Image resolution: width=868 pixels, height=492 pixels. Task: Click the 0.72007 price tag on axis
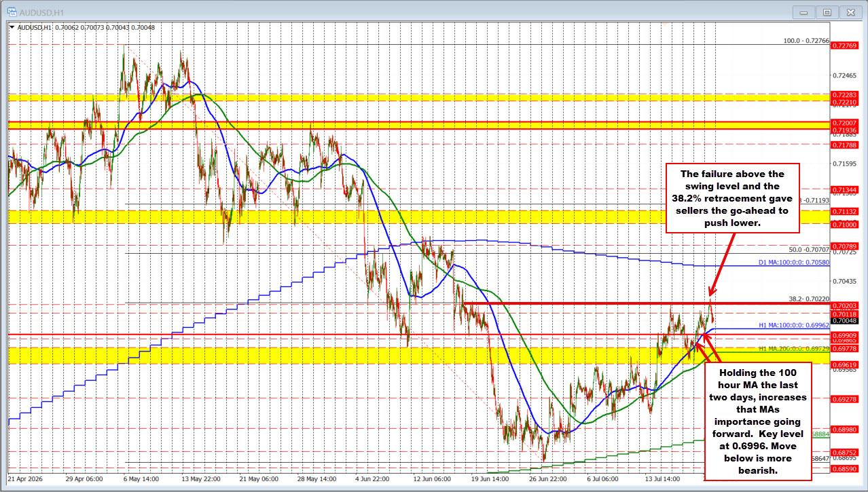click(x=846, y=122)
